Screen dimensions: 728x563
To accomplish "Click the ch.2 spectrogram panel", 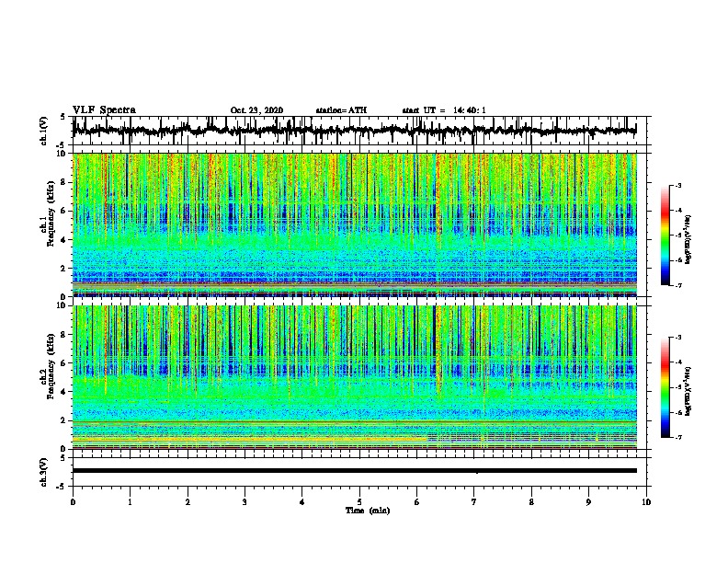I will click(x=355, y=377).
